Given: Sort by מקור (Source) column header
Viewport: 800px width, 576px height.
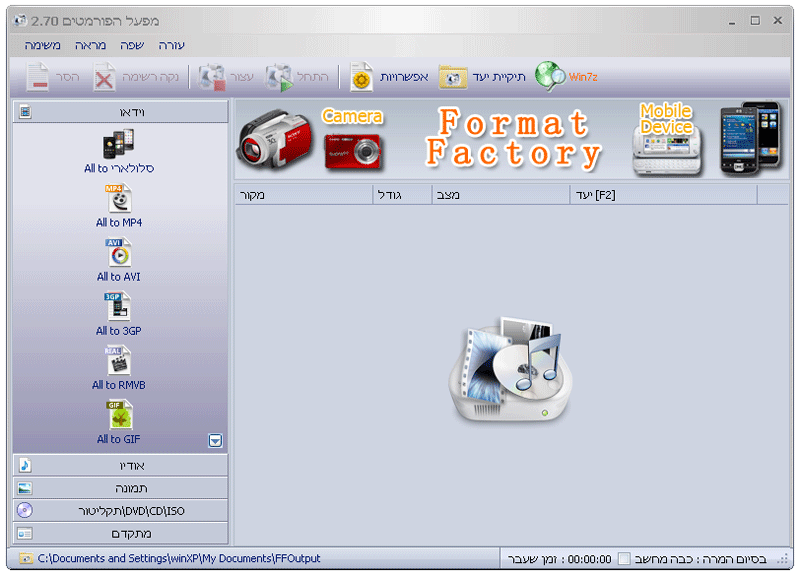Looking at the screenshot, I should 304,195.
